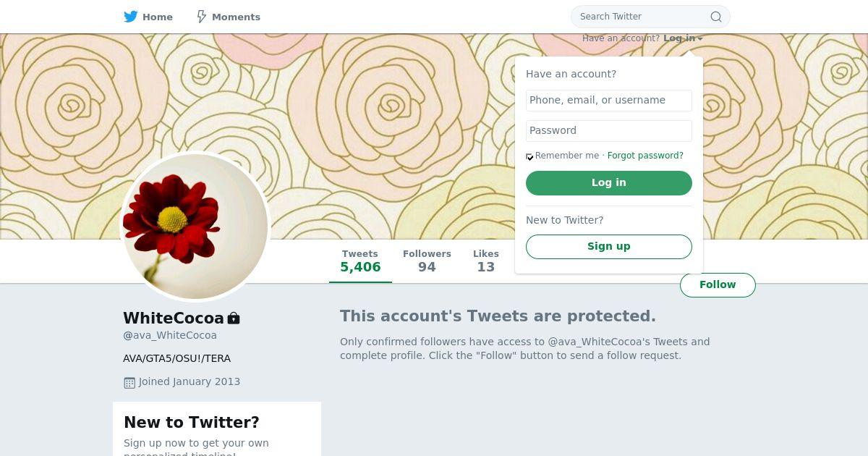This screenshot has height=456, width=868.
Task: Open the Forgot password link
Action: click(x=645, y=156)
